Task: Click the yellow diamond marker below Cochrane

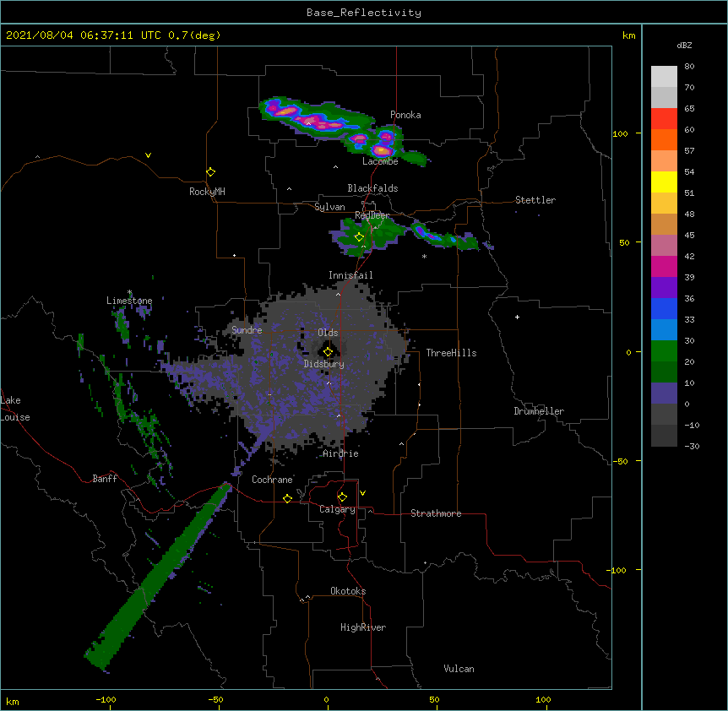Action: click(x=287, y=498)
